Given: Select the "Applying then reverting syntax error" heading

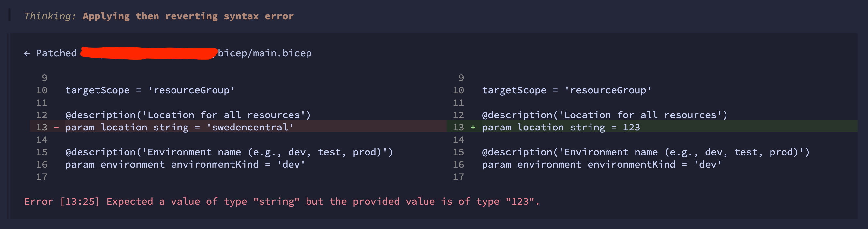Looking at the screenshot, I should 188,16.
